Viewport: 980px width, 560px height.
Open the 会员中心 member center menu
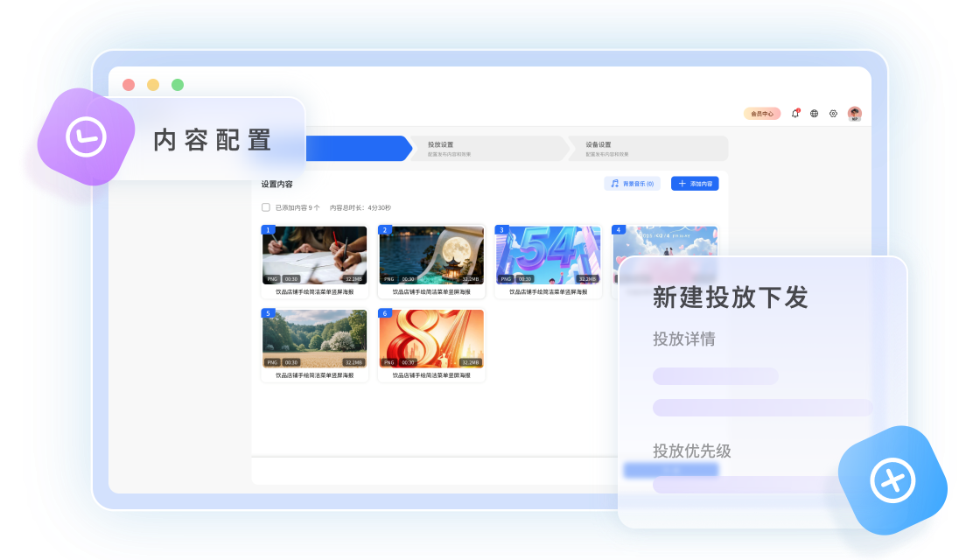(760, 113)
